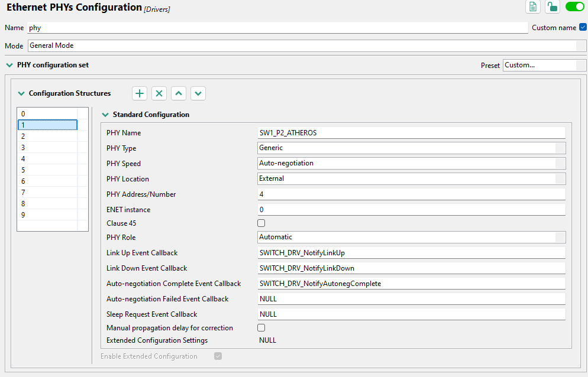The height and width of the screenshot is (377, 588).
Task: Enable the Clause 45 checkbox
Action: tap(261, 223)
